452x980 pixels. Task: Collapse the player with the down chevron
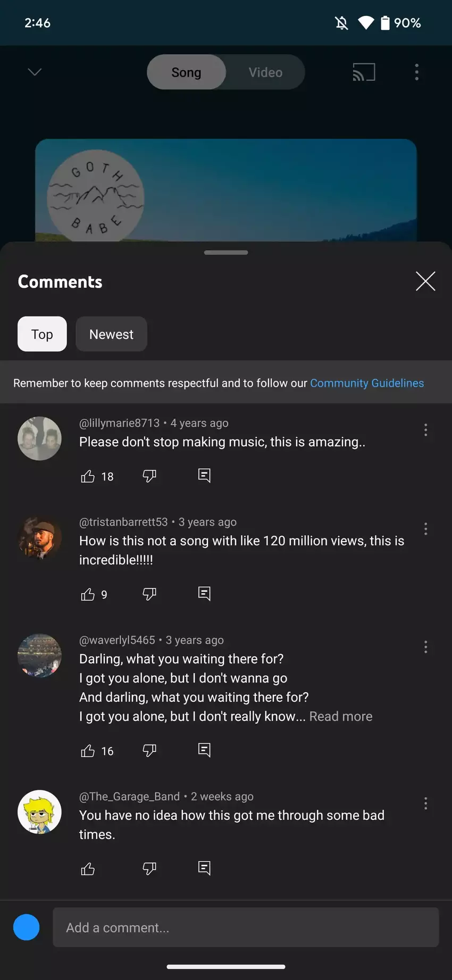(x=34, y=72)
